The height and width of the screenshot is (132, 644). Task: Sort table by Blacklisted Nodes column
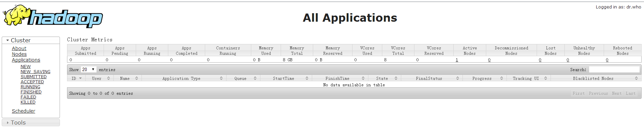coord(596,78)
